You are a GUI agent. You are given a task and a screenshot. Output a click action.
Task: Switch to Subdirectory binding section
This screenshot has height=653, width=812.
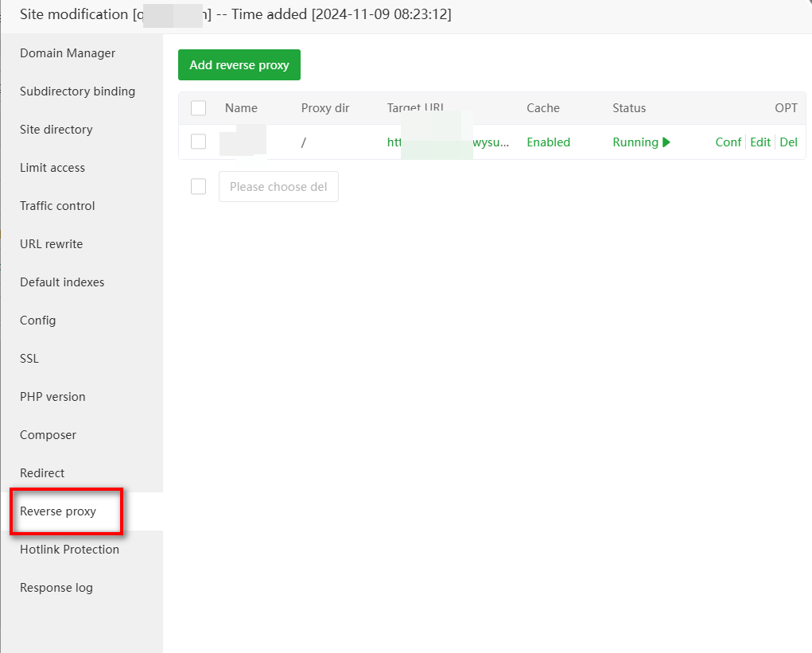point(77,91)
